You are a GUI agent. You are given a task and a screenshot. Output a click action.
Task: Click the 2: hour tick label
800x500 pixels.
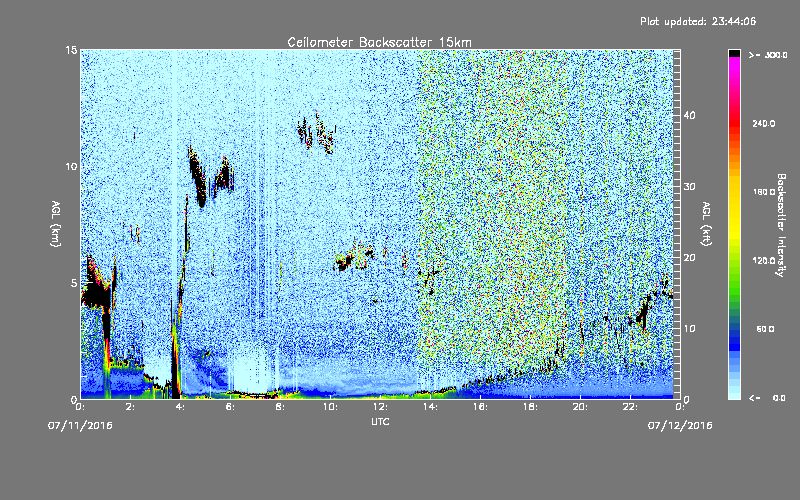[x=131, y=407]
